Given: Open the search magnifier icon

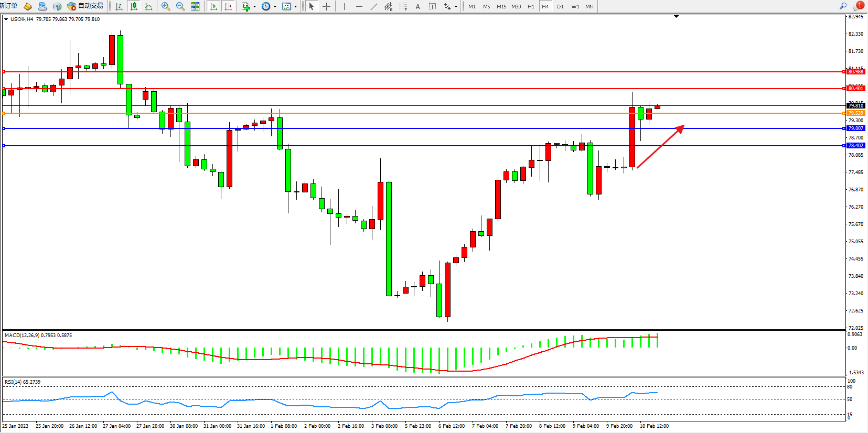Looking at the screenshot, I should 843,6.
